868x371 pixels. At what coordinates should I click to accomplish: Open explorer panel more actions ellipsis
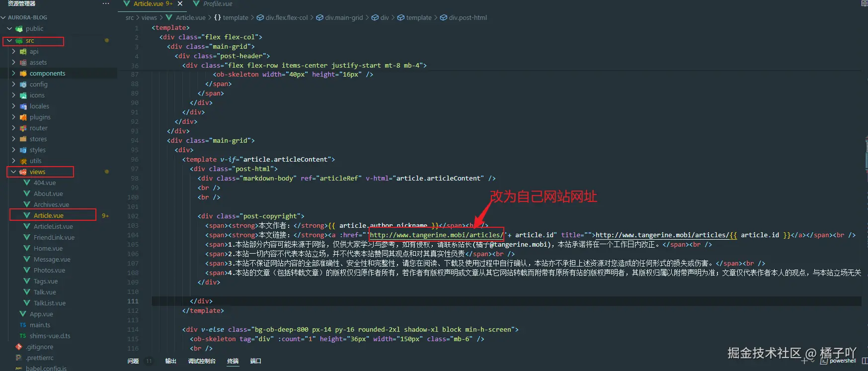coord(105,3)
